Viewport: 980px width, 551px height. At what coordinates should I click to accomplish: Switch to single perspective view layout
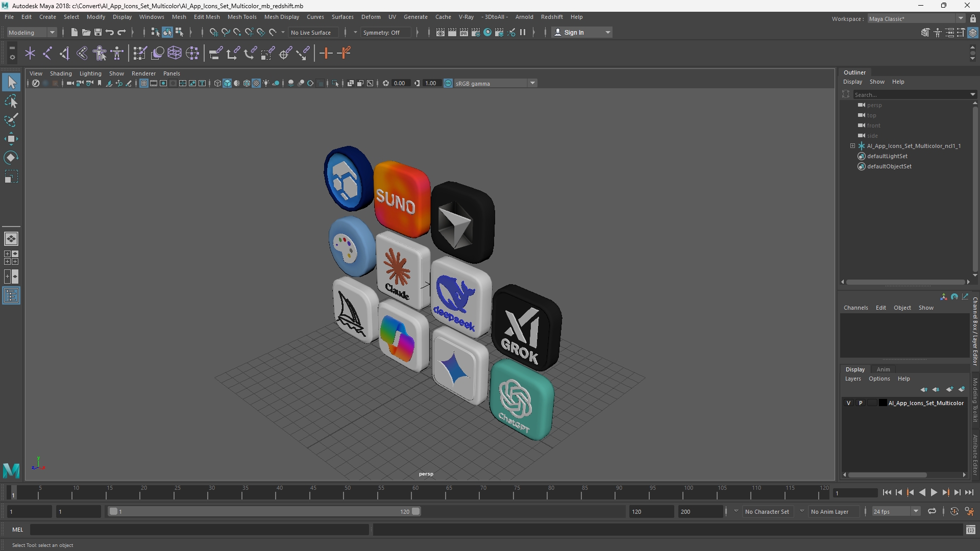click(11, 239)
